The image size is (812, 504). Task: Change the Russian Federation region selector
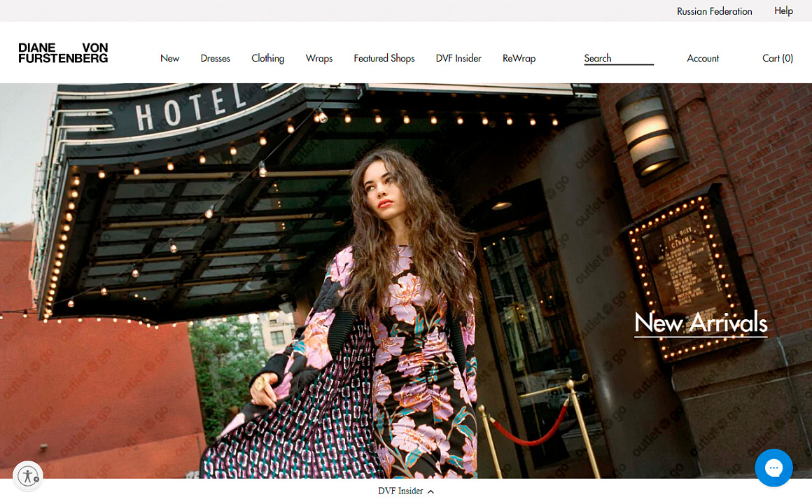[x=714, y=11]
